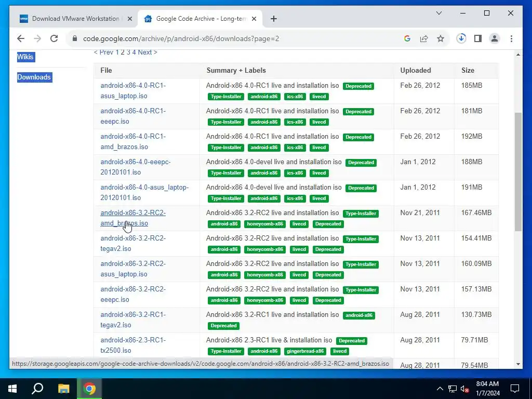Go to downloads page 3

(128, 52)
